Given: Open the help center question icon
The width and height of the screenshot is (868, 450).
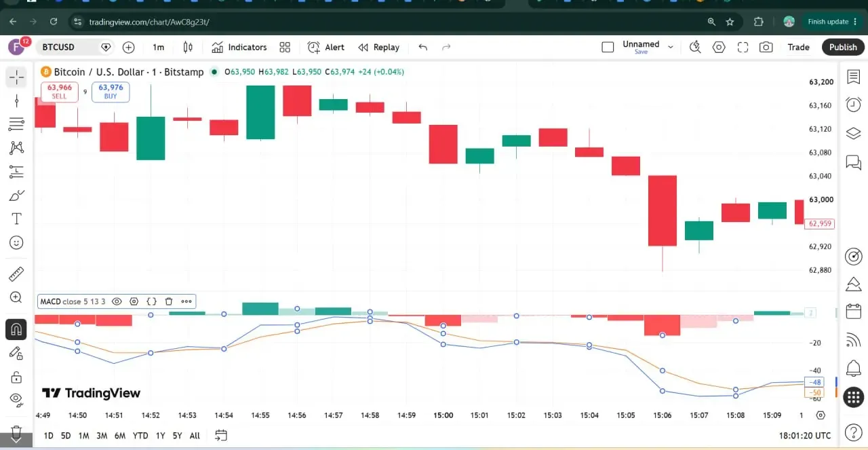Looking at the screenshot, I should [x=854, y=432].
